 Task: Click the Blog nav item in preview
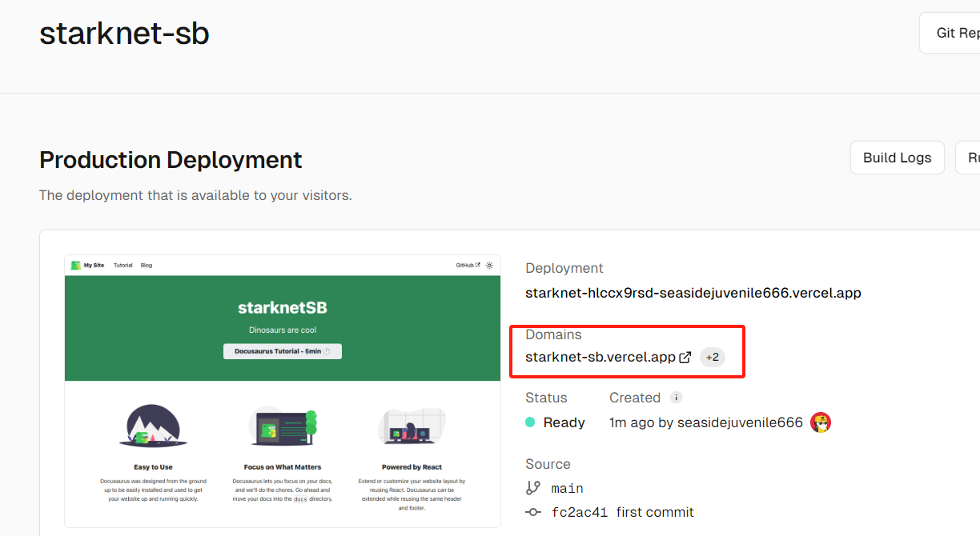coord(146,265)
